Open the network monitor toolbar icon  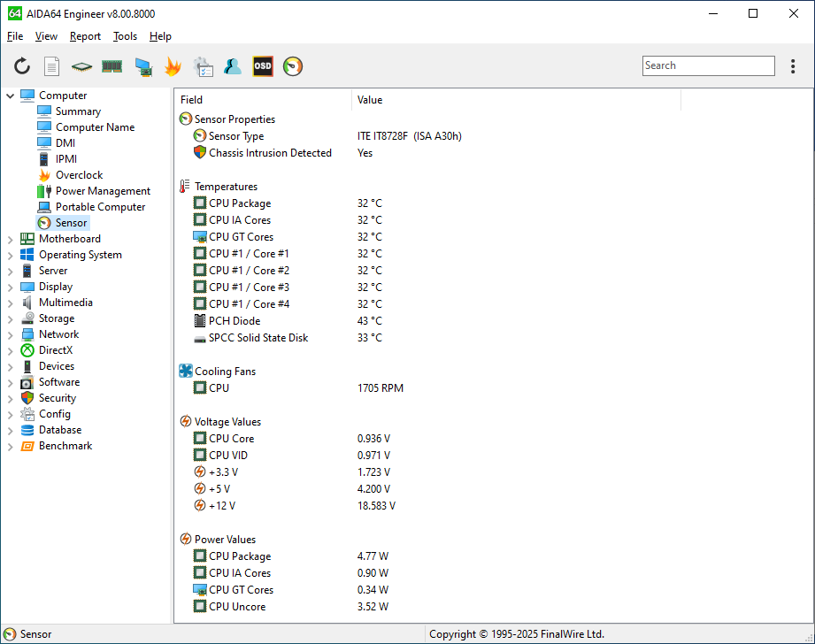143,66
